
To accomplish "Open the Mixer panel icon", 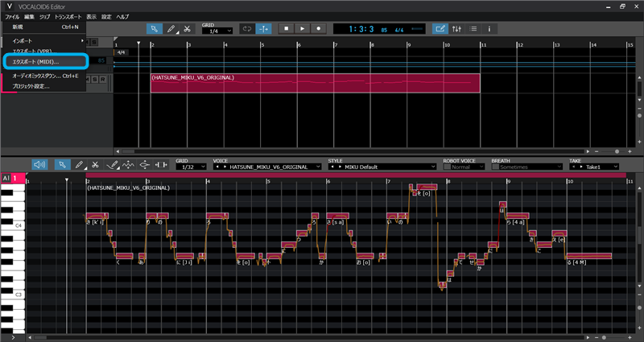I will pos(456,29).
